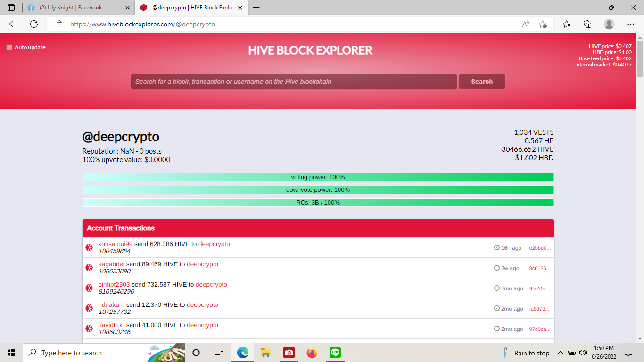Focus the Hive blockchain search field

click(x=294, y=82)
